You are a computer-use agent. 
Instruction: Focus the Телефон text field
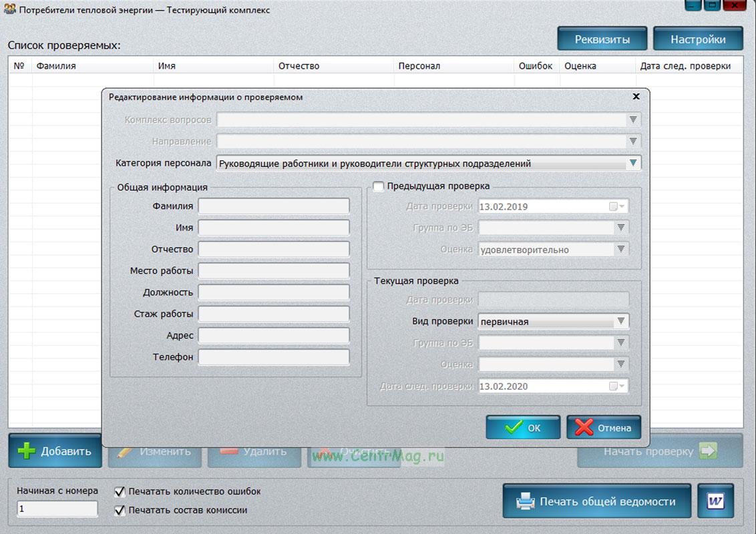274,357
